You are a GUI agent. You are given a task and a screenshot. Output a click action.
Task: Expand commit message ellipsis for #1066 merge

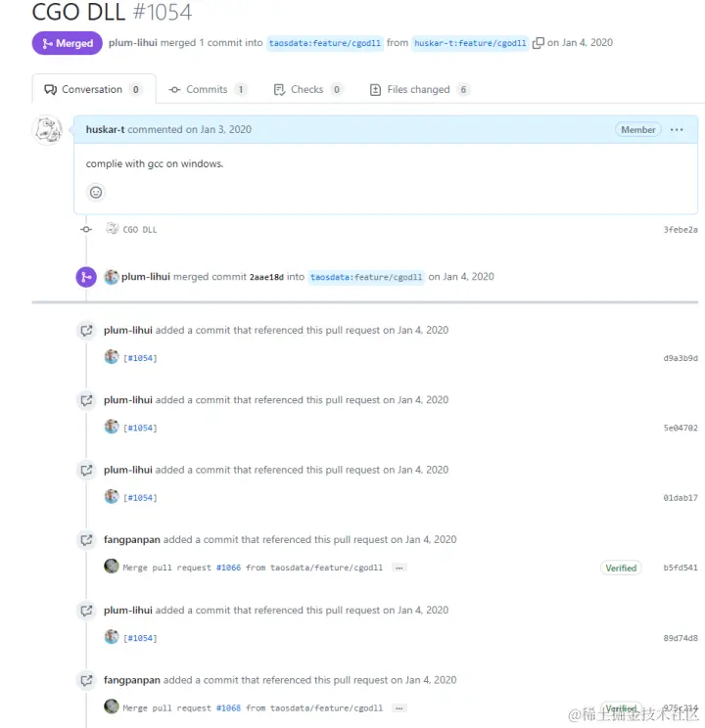click(x=399, y=568)
